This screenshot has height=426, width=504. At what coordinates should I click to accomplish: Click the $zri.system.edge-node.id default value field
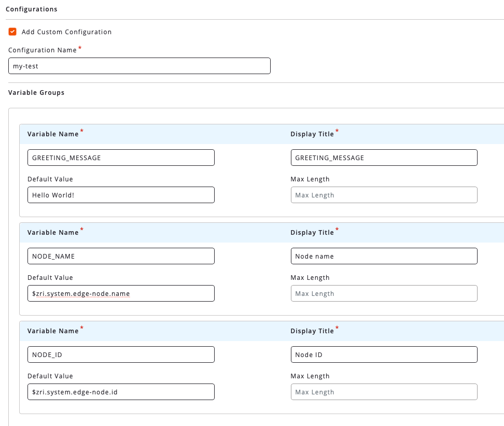pyautogui.click(x=121, y=392)
